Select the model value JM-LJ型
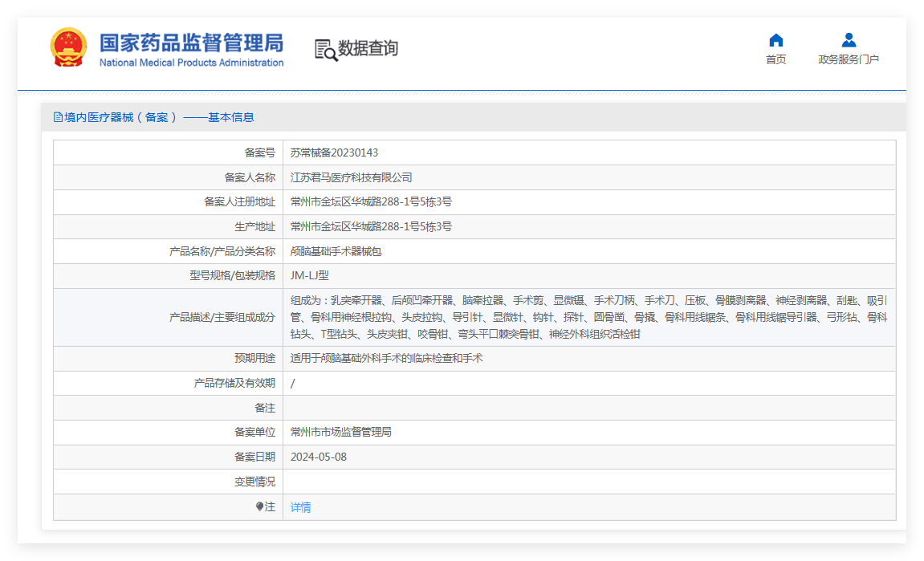 [309, 275]
